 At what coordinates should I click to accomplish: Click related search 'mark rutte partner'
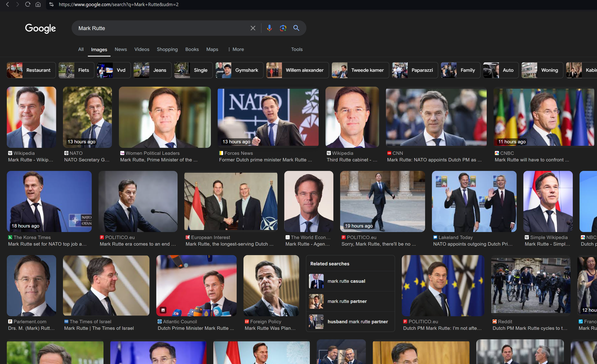click(x=350, y=301)
